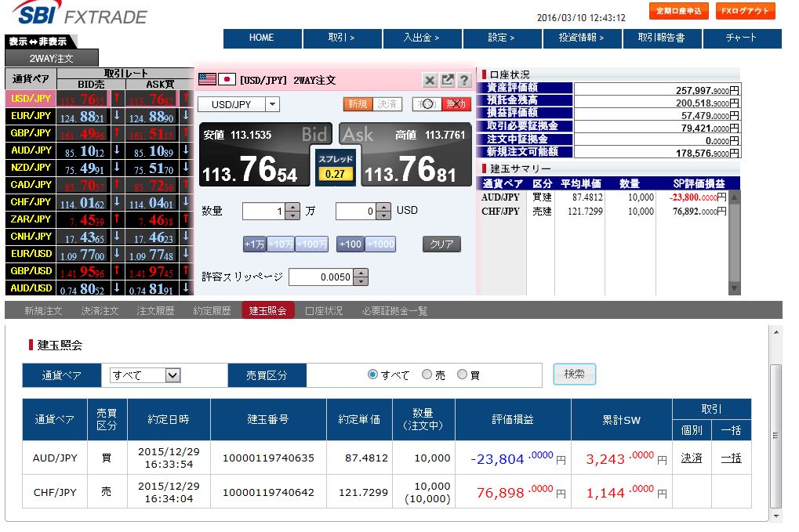Select EUR/USD row in rate list
Screen dimensions: 799x532
coord(100,254)
